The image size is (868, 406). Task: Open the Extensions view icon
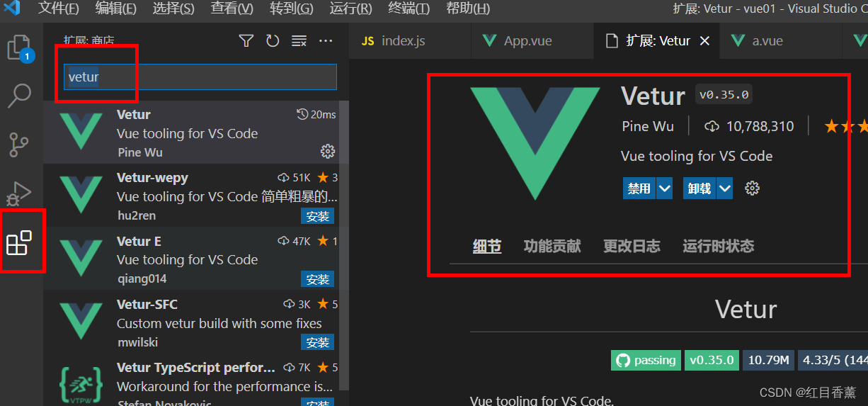point(19,243)
